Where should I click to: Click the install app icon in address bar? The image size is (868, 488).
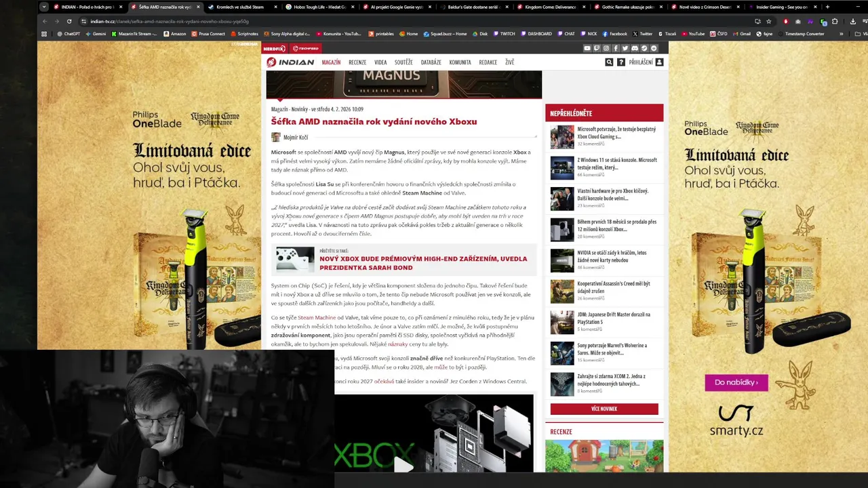(757, 21)
